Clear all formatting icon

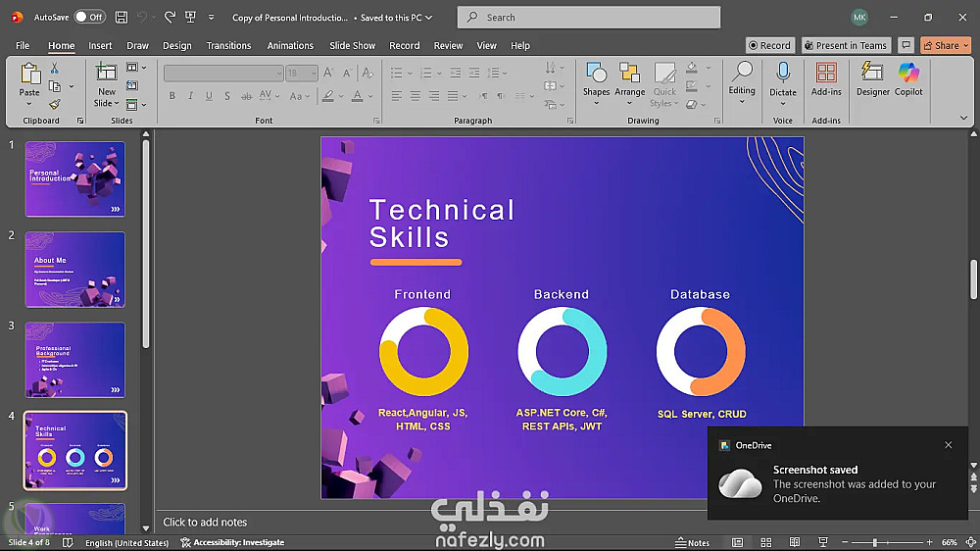coord(367,74)
